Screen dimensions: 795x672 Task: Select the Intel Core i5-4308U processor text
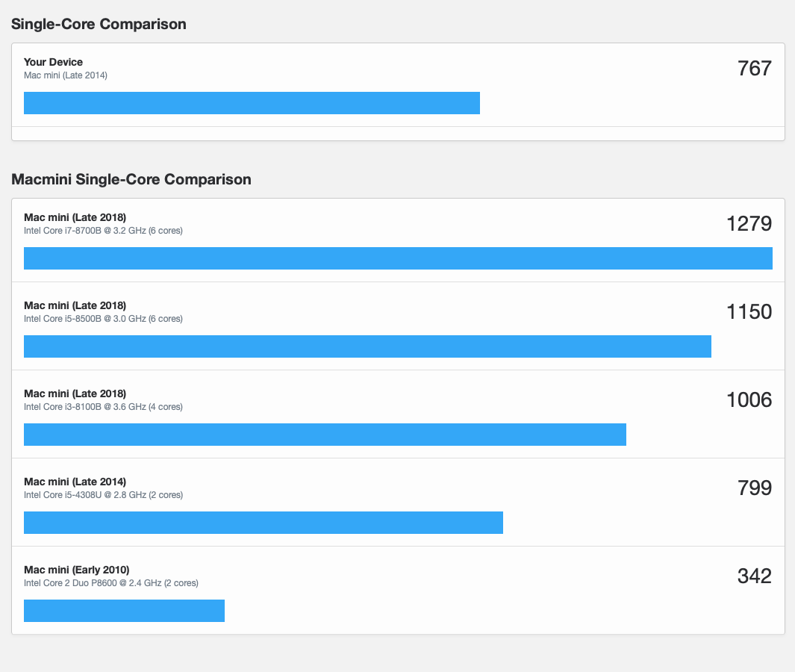point(103,495)
